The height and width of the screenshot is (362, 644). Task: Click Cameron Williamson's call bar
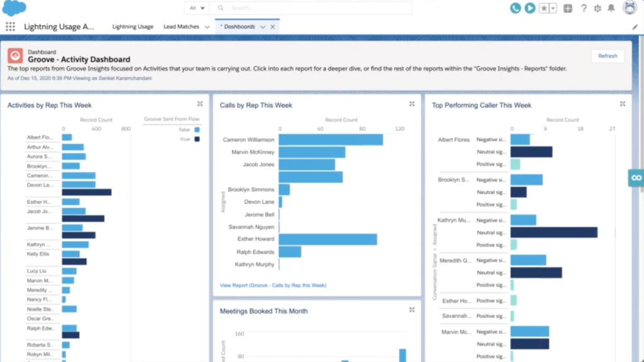click(331, 140)
